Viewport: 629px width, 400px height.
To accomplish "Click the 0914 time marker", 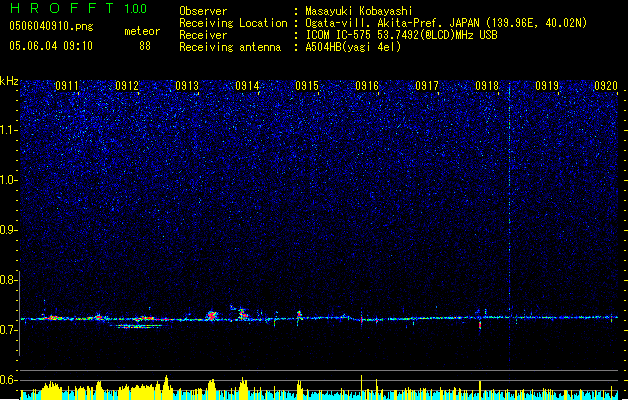I will tap(247, 86).
